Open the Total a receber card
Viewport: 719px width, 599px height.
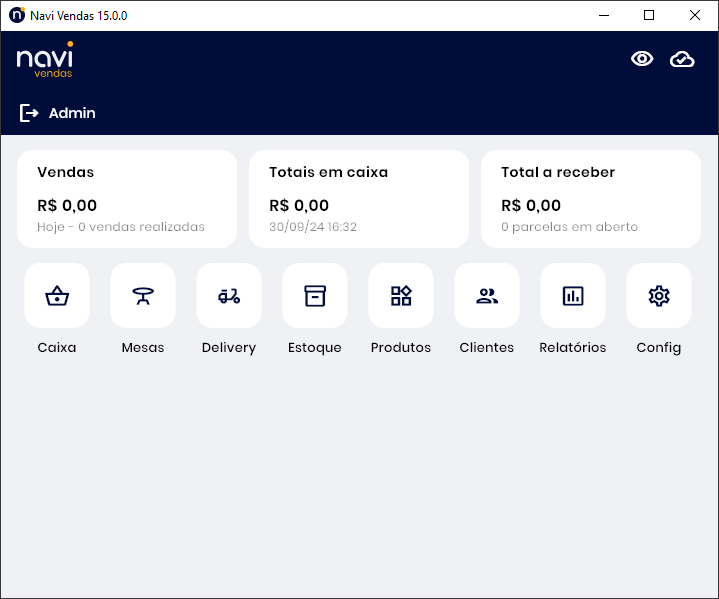tap(591, 199)
